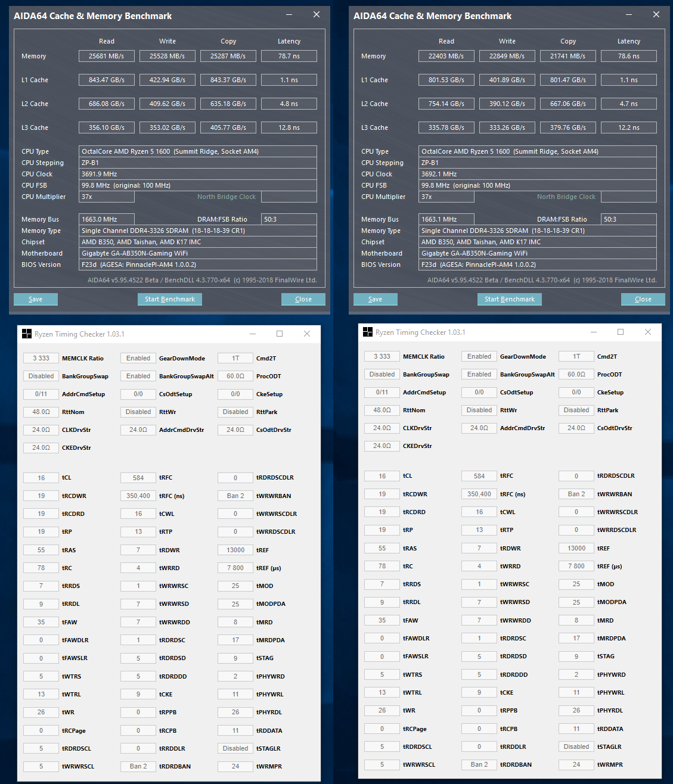Viewport: 673px width, 784px height.
Task: Click right CPU Clock field 3692.1 MHz
Action: point(538,174)
